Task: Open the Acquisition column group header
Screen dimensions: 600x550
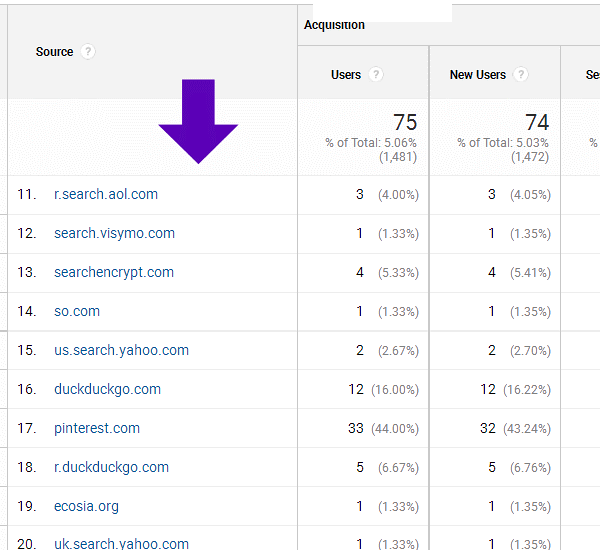Action: click(334, 25)
